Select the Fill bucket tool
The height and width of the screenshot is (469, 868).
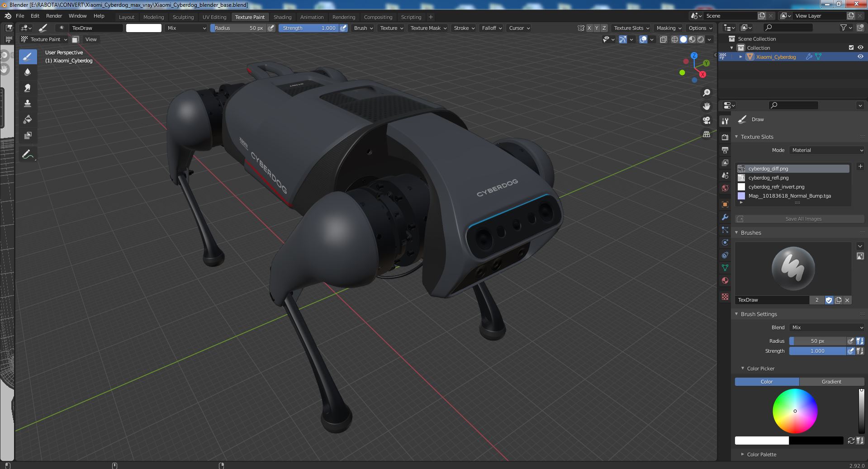click(28, 119)
